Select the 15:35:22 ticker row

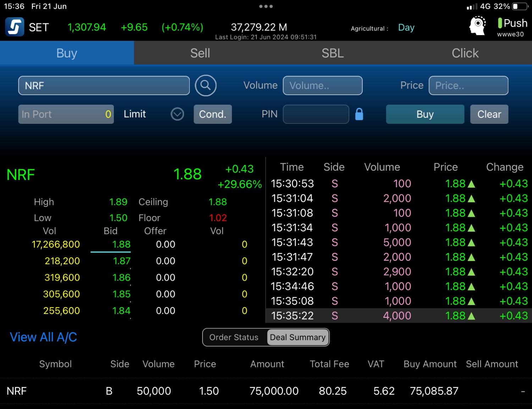click(x=399, y=316)
